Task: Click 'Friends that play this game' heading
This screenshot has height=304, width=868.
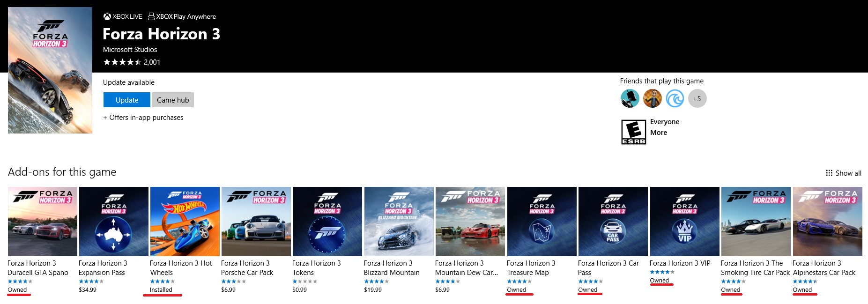Action: coord(662,81)
